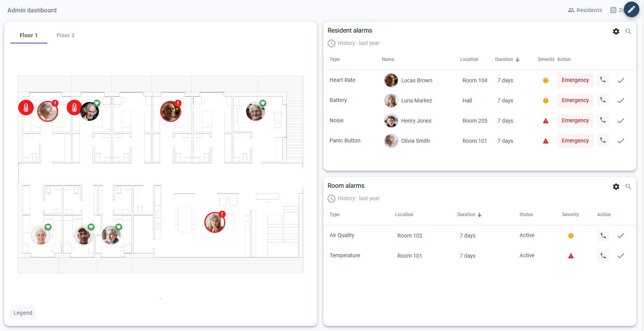Image resolution: width=644 pixels, height=331 pixels.
Task: Click the 'Air Quality' type cell
Action: click(342, 235)
